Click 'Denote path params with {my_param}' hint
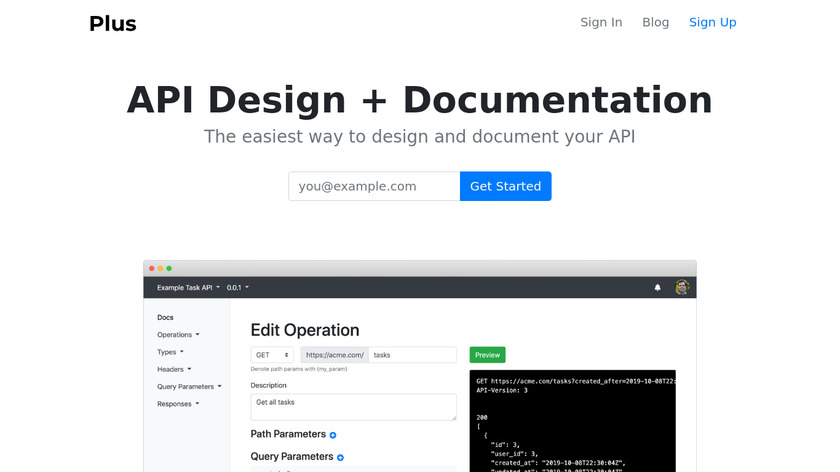This screenshot has width=840, height=472. tap(299, 369)
